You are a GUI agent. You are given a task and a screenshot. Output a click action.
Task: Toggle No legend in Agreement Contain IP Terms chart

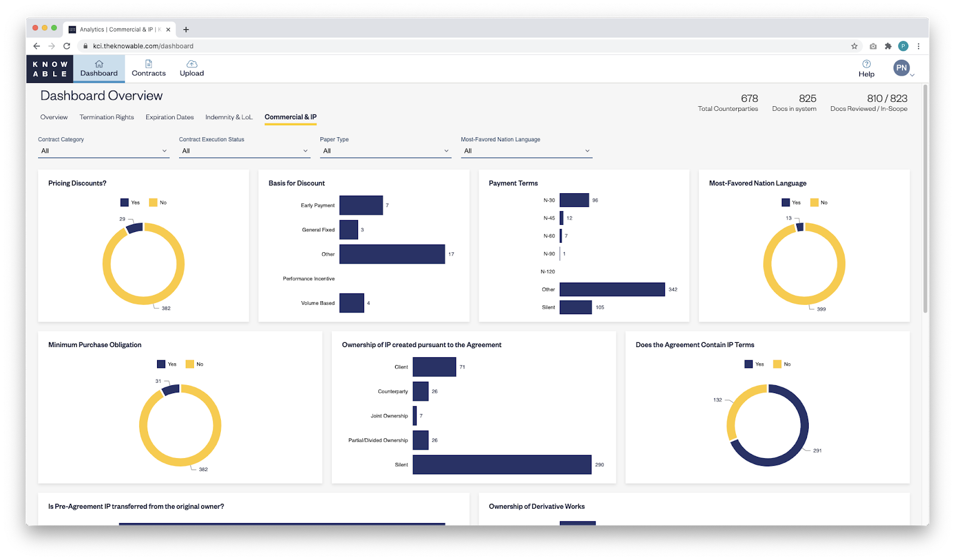[782, 364]
